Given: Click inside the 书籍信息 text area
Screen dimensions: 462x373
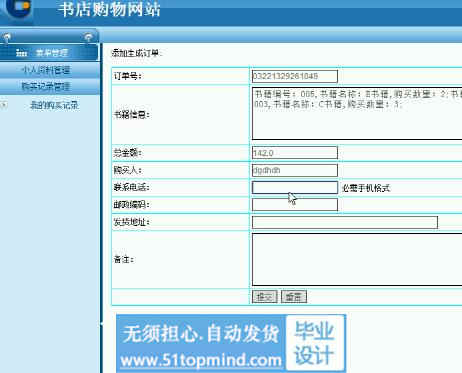Looking at the screenshot, I should pos(357,113).
